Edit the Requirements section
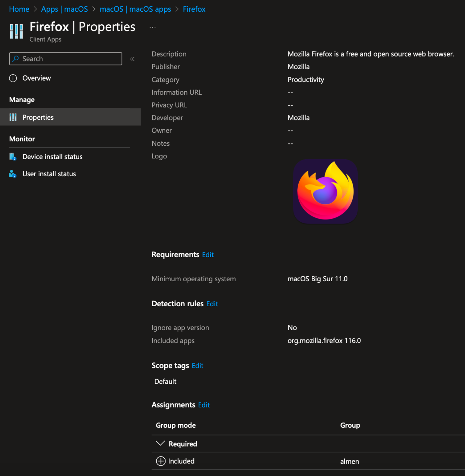Screen dimensions: 465x476 (208, 255)
